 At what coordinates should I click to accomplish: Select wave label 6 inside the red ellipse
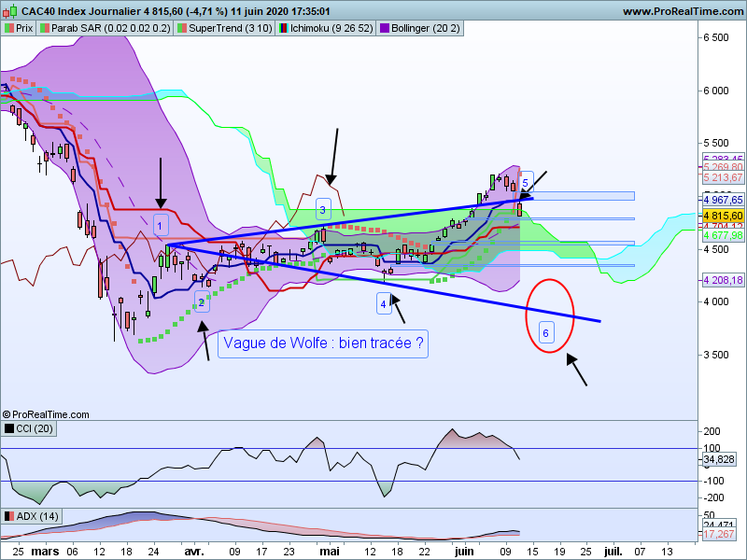546,332
